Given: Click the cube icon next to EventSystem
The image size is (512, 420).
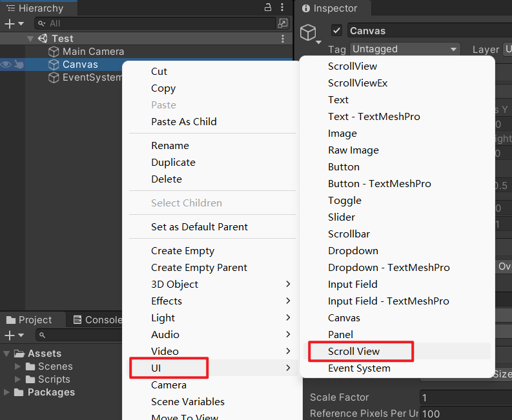Looking at the screenshot, I should point(54,77).
